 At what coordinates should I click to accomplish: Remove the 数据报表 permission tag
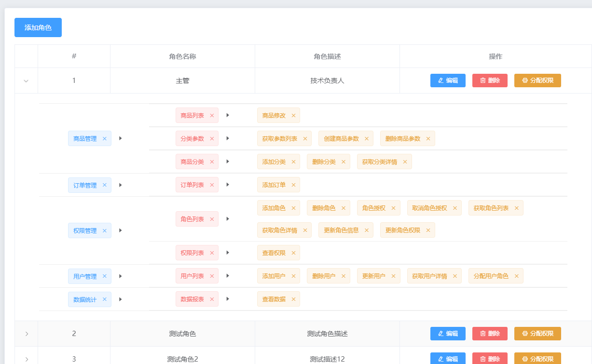point(211,299)
